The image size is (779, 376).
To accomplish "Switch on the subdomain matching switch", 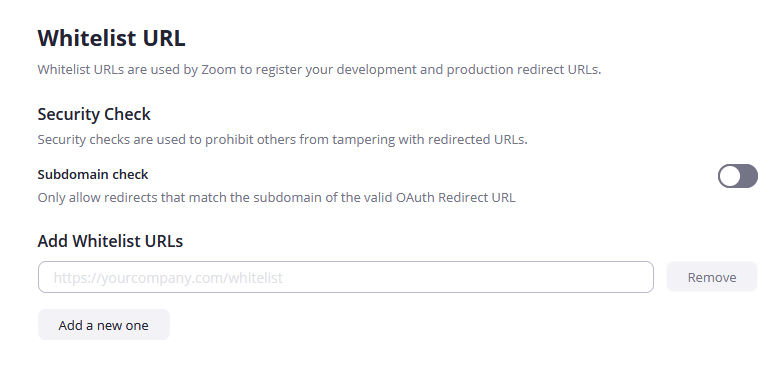I will click(737, 176).
